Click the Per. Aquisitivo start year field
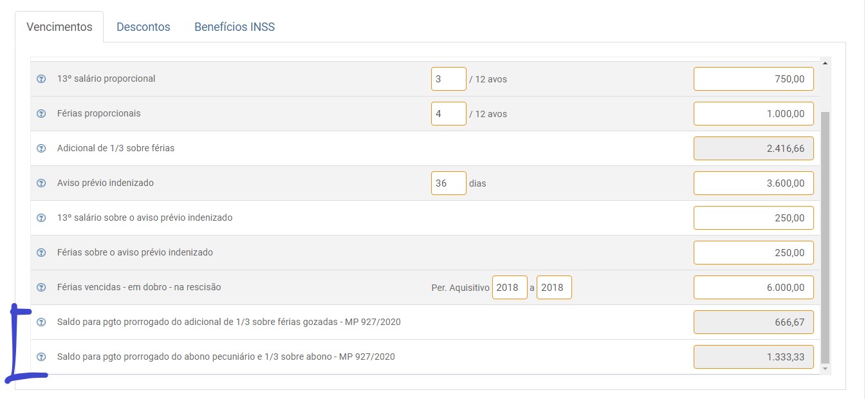Screen dimensions: 868x399 click(x=510, y=288)
